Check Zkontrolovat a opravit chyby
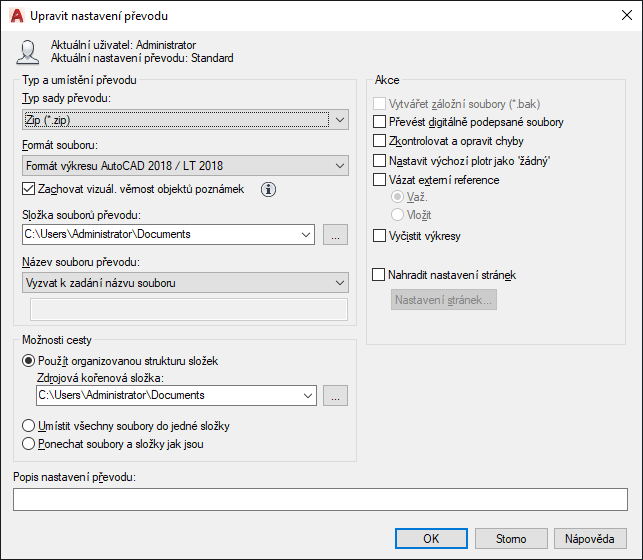Viewport: 643px width, 560px height. pyautogui.click(x=379, y=141)
